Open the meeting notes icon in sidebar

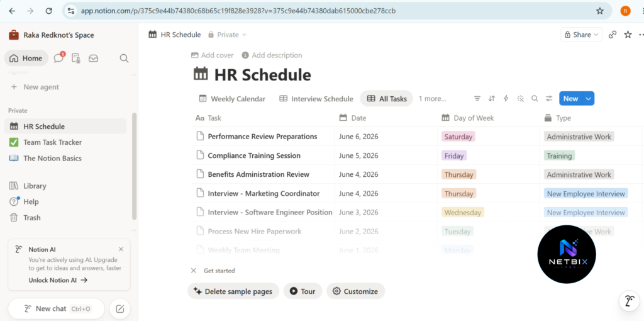[76, 59]
